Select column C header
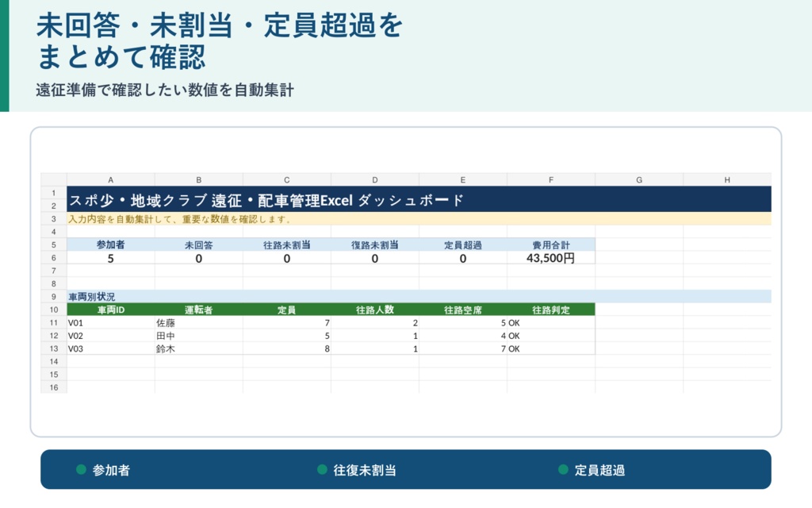The height and width of the screenshot is (508, 812). coord(287,180)
